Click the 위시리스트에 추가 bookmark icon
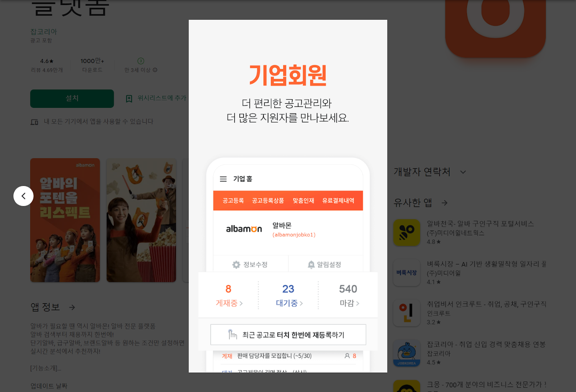This screenshot has height=392, width=576. (129, 99)
